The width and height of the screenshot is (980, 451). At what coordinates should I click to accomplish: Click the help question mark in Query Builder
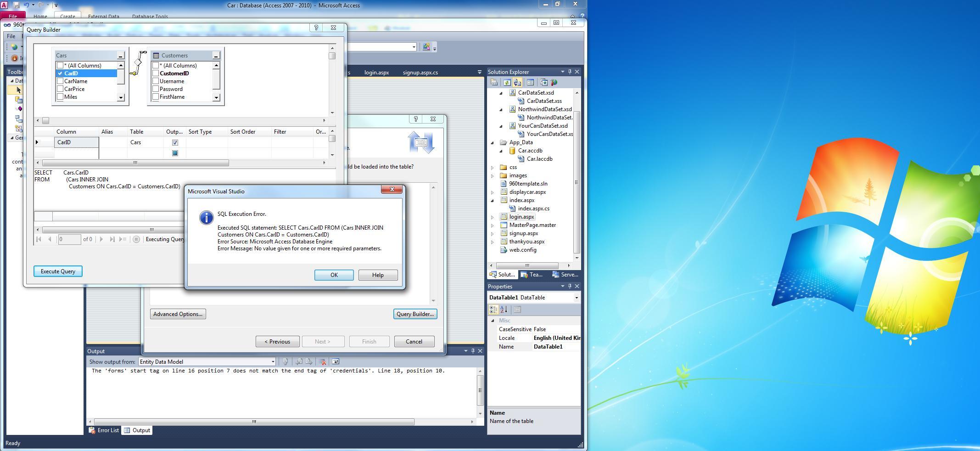[x=316, y=28]
